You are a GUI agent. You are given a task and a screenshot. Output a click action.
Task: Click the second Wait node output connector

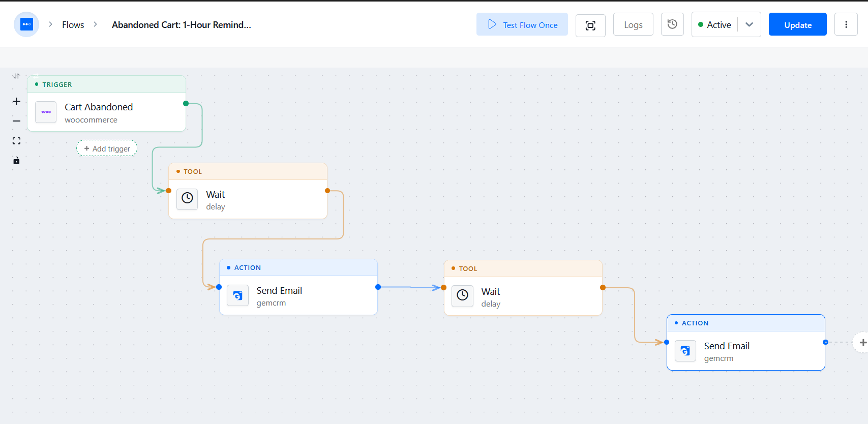coord(603,288)
